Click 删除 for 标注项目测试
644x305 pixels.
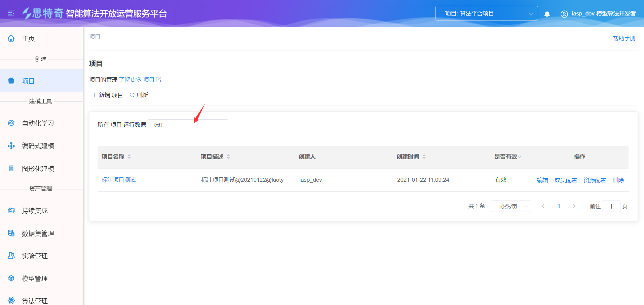(618, 180)
